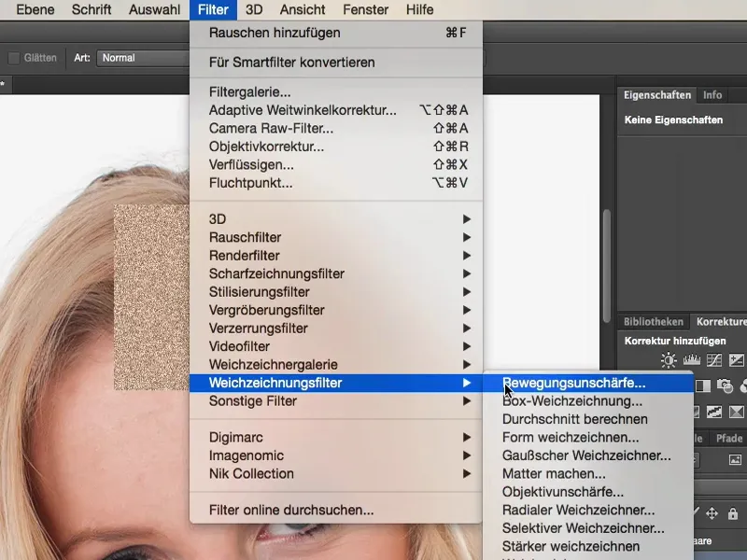Viewport: 747px width, 560px height.
Task: Toggle the Glätten checkbox
Action: (x=14, y=58)
